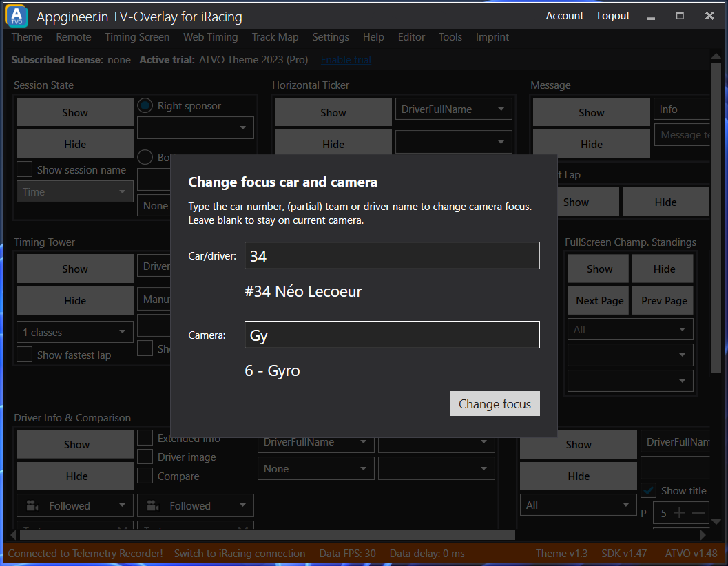Click the Enable trial link
Image resolution: width=728 pixels, height=566 pixels.
click(346, 60)
